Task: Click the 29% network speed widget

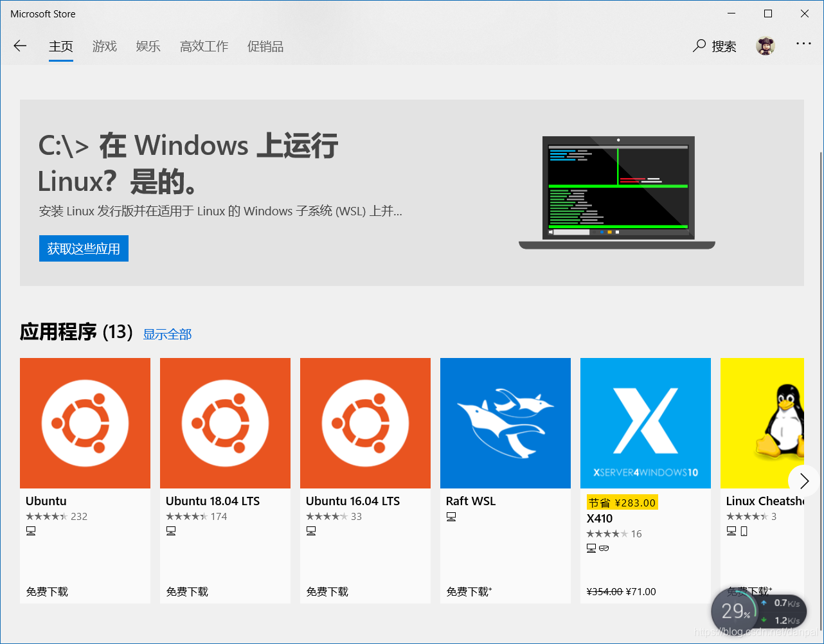Action: pyautogui.click(x=759, y=611)
